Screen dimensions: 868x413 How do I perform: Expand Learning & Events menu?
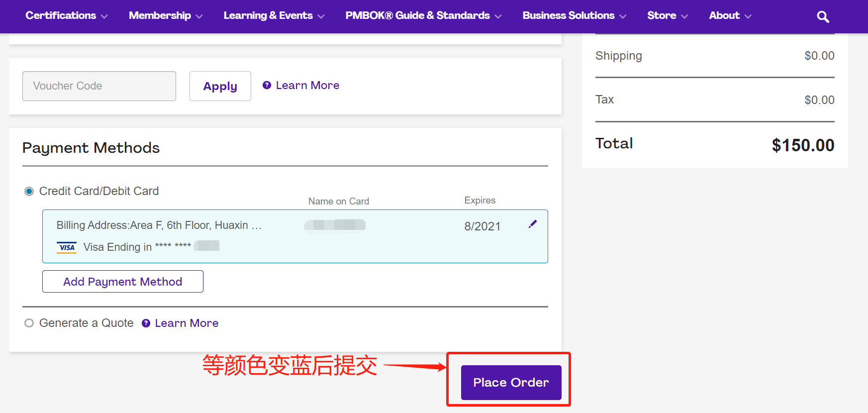click(x=274, y=16)
